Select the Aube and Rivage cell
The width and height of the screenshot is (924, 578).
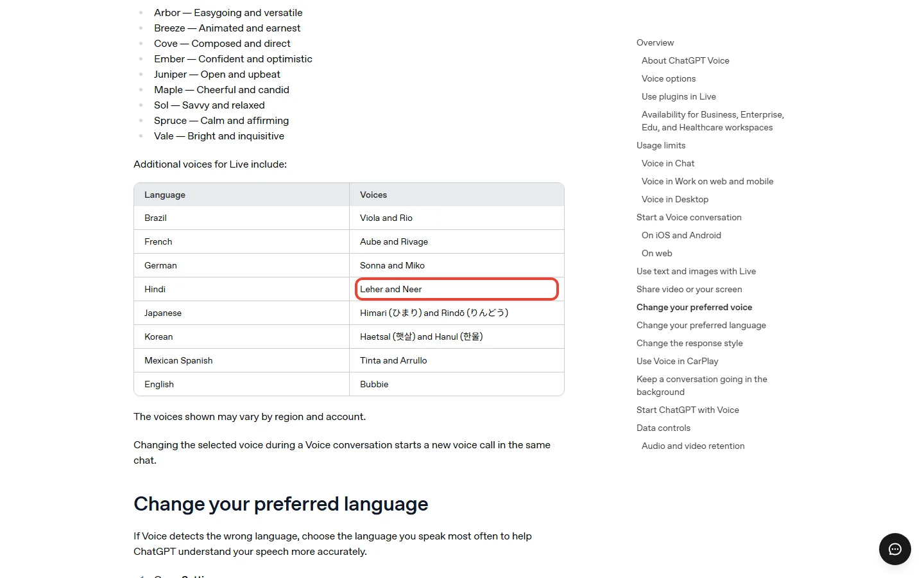click(x=457, y=241)
